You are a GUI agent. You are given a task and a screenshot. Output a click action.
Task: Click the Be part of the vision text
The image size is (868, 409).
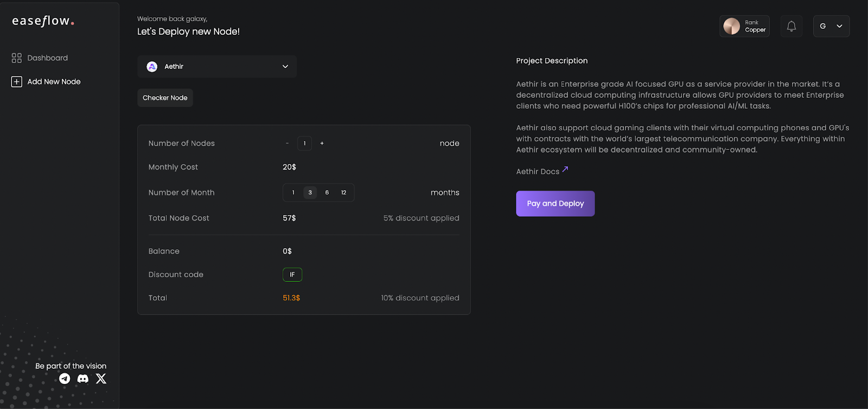(x=71, y=366)
